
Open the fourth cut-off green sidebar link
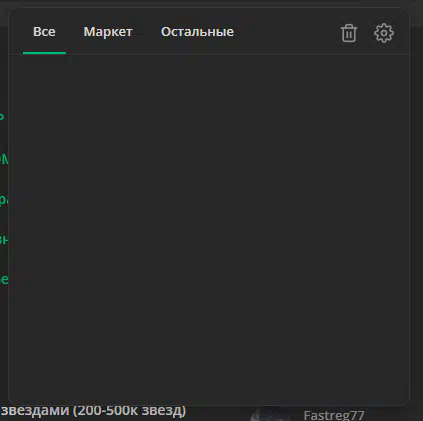(x=4, y=239)
